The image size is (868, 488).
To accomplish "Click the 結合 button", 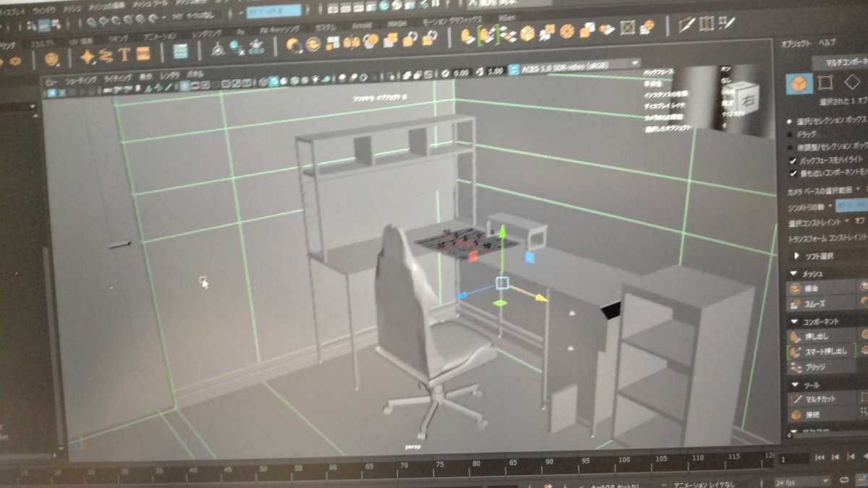I will pyautogui.click(x=822, y=288).
